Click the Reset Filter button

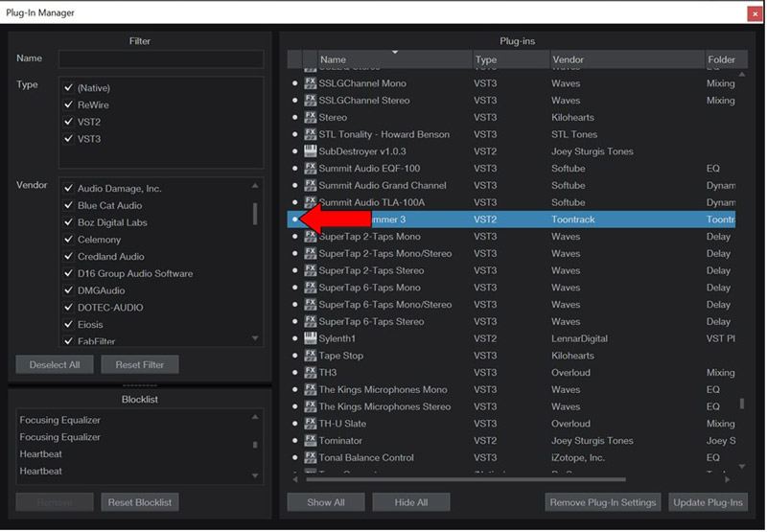(x=139, y=365)
